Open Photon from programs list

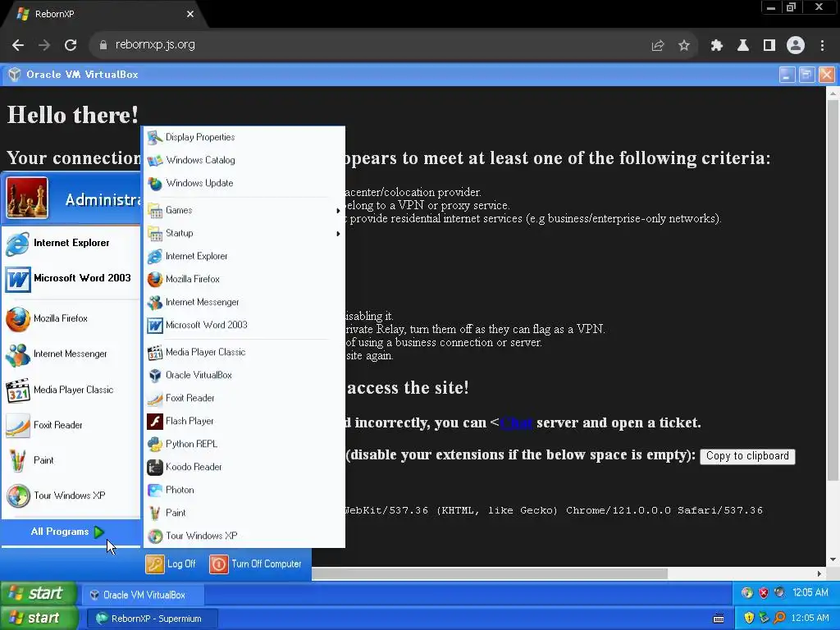[x=244, y=491]
